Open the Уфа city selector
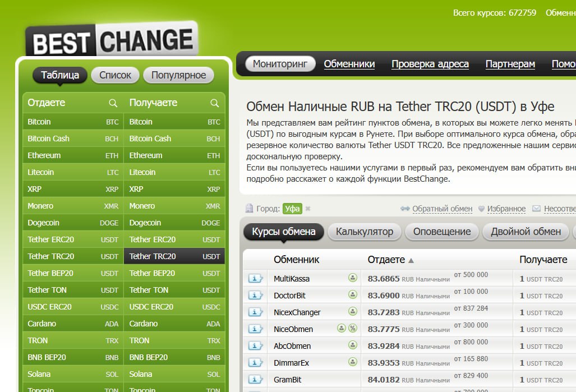This screenshot has height=392, width=576. coord(292,209)
